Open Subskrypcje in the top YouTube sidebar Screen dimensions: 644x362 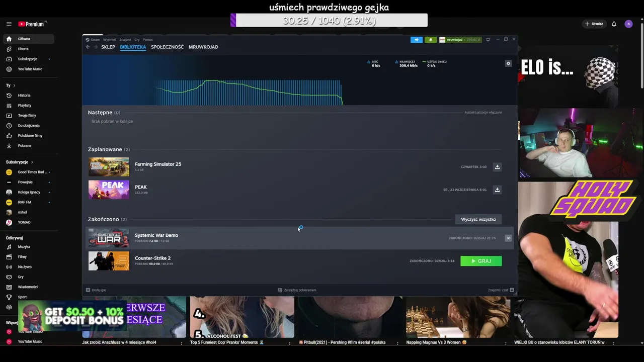point(28,59)
